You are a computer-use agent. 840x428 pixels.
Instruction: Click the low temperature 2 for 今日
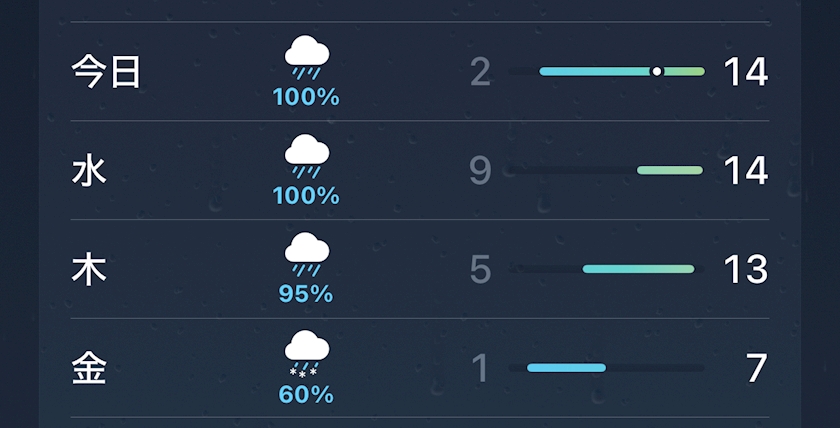[480, 72]
